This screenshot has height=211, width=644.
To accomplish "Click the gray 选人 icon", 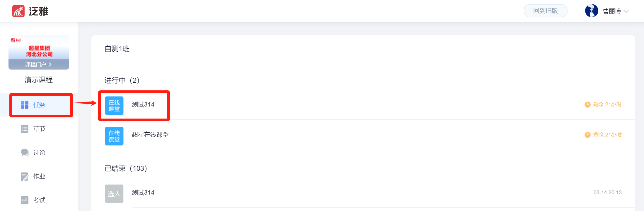I will pos(114,194).
